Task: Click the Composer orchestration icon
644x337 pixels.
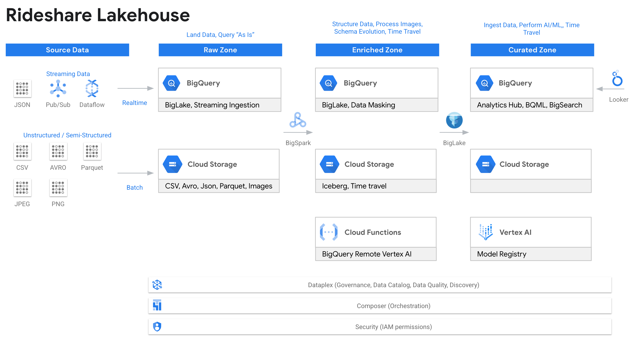Action: tap(157, 306)
